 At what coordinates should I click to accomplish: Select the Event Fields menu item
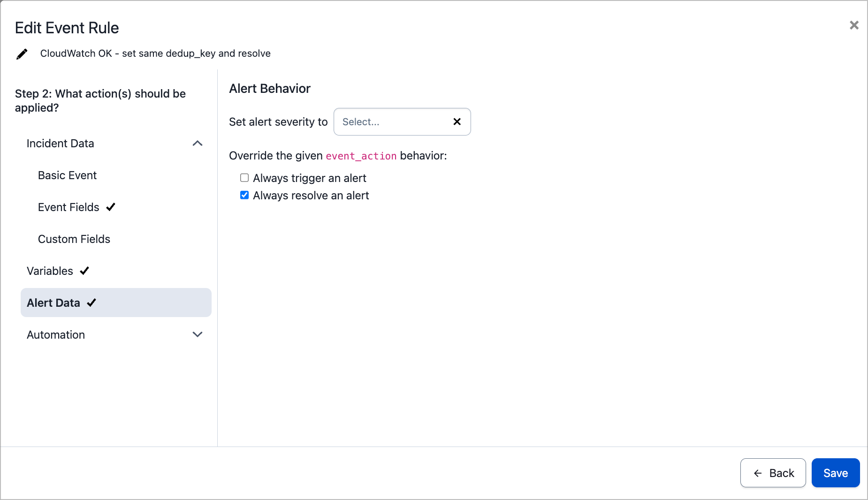point(69,207)
